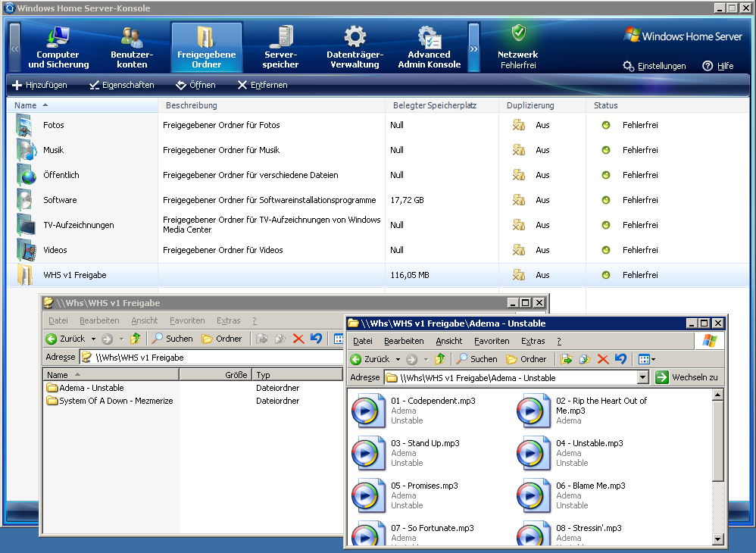This screenshot has height=553, width=756.
Task: Click the scroll-down arrow in the Adema window
Action: [718, 539]
